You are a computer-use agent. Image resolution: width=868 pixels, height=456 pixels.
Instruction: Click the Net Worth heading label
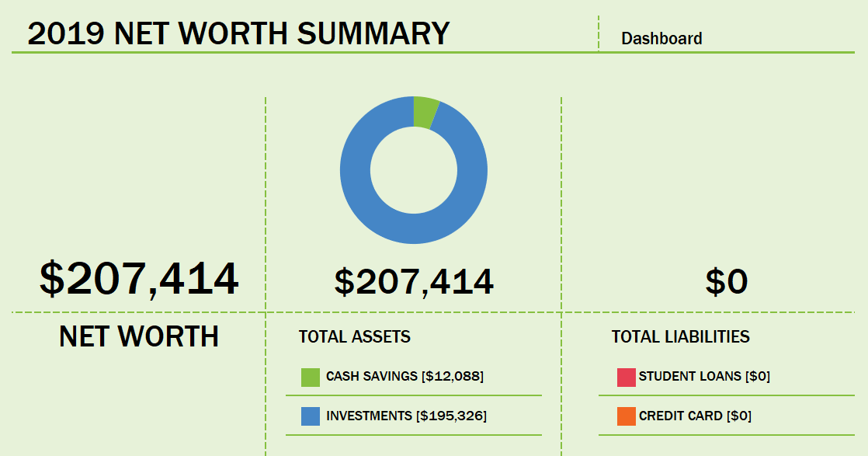coord(139,336)
